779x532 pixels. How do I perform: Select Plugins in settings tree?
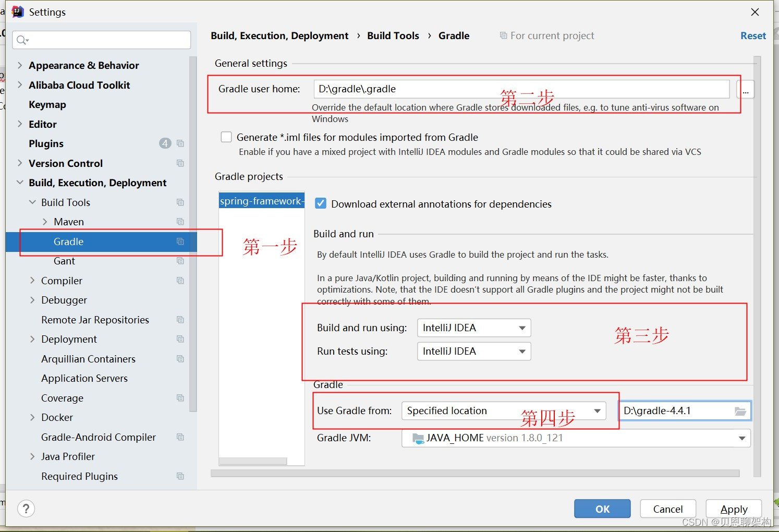[x=46, y=143]
